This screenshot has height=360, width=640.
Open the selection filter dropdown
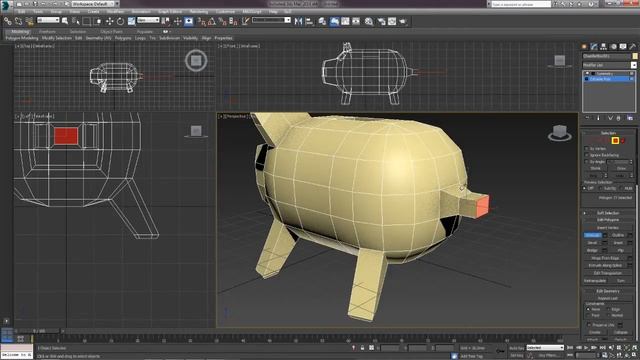(48, 20)
